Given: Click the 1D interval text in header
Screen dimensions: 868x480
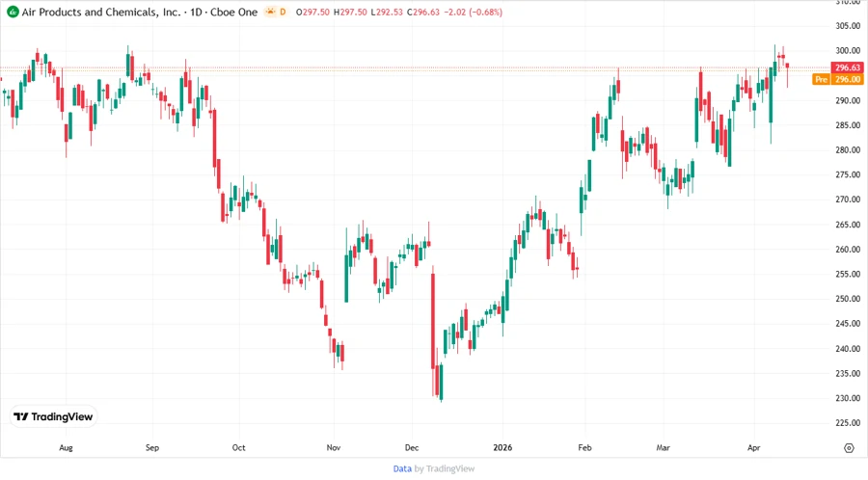Looking at the screenshot, I should click(x=196, y=12).
